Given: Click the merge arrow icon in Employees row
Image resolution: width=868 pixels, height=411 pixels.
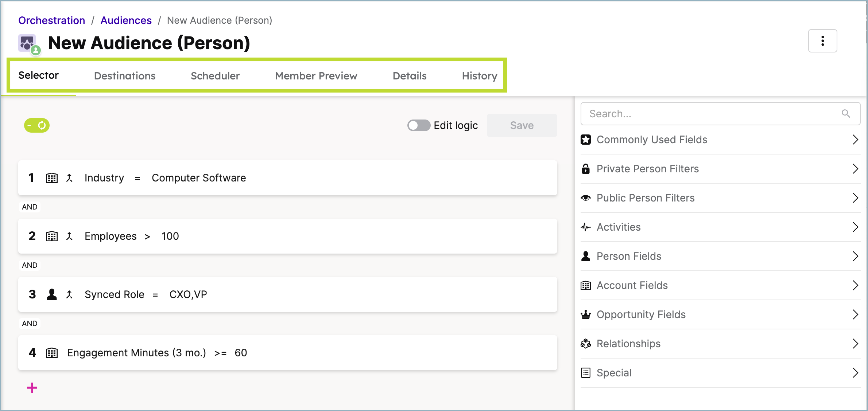Looking at the screenshot, I should click(x=69, y=236).
